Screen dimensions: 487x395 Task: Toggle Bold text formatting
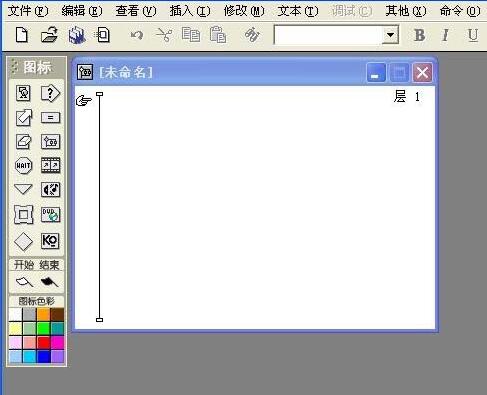(419, 35)
